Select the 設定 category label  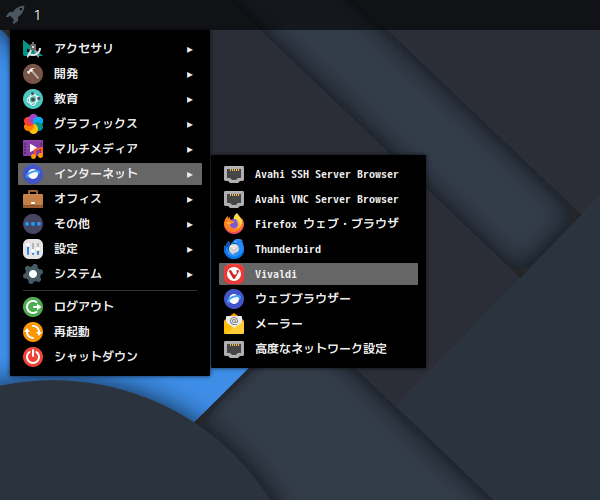(66, 249)
